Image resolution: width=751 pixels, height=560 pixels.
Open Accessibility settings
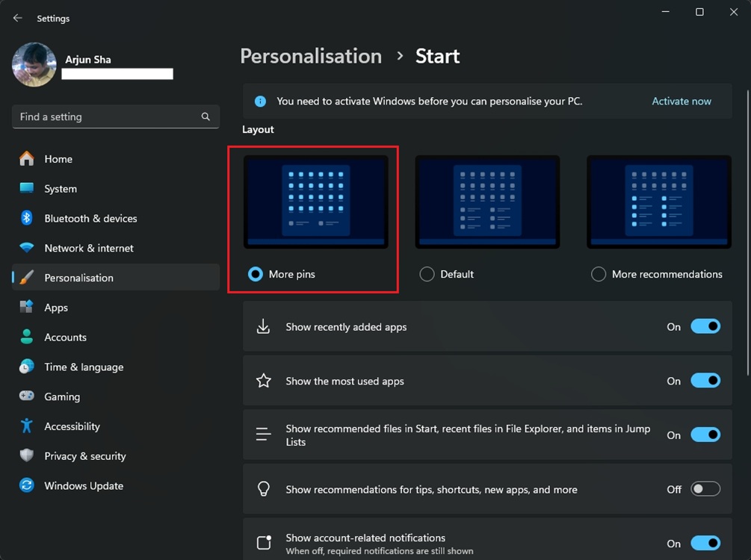coord(72,426)
